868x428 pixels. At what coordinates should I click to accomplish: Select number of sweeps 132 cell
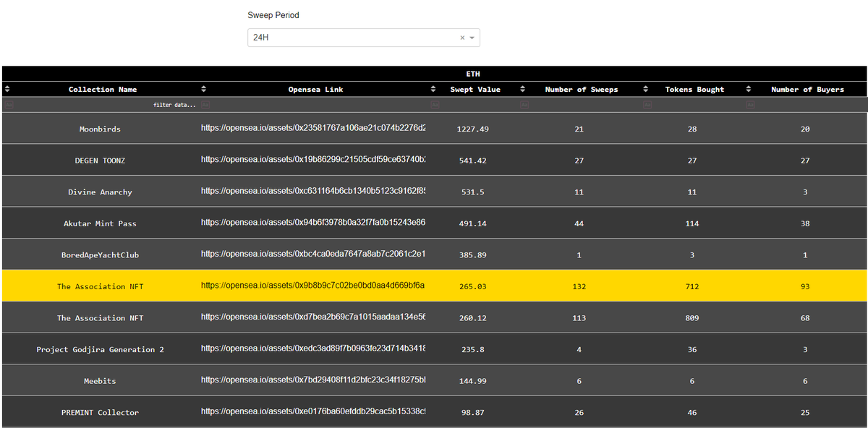579,286
